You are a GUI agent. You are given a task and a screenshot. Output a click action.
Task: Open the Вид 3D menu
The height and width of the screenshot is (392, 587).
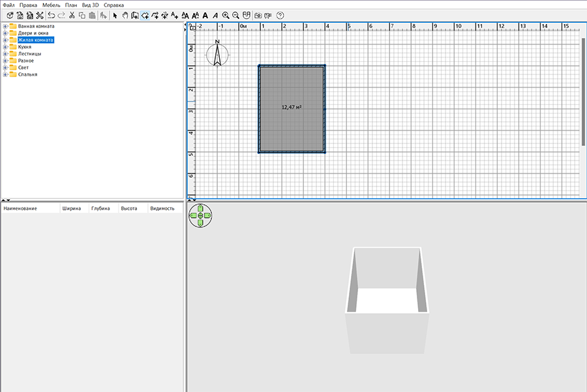90,5
